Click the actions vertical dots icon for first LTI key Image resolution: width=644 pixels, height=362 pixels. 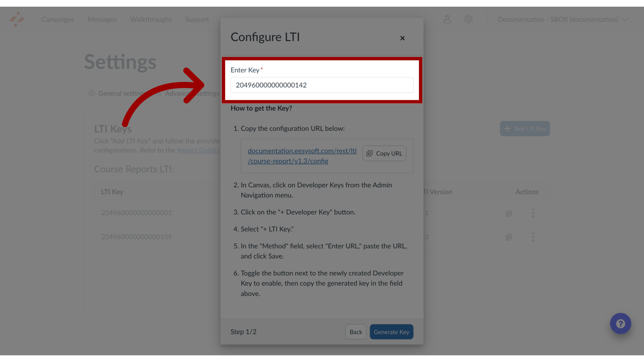533,213
